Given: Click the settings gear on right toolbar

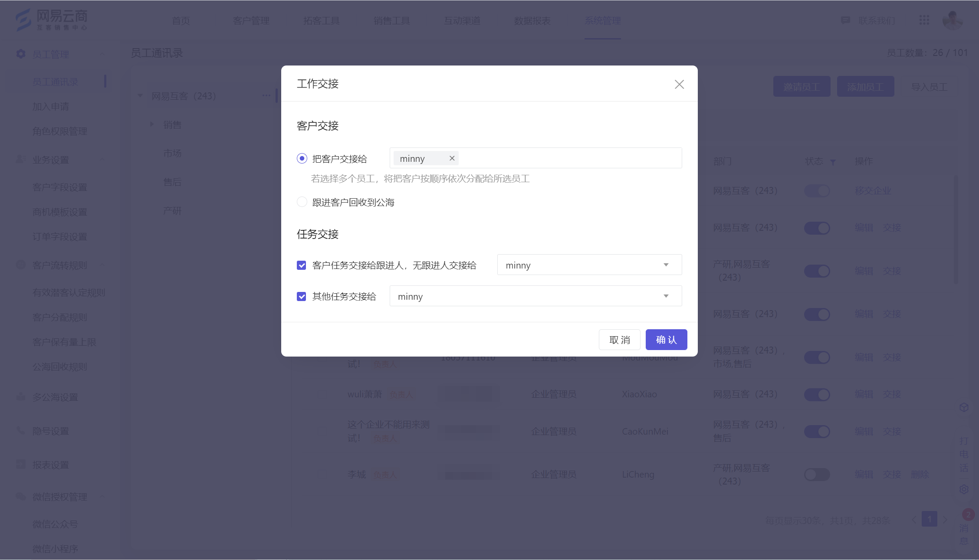Looking at the screenshot, I should coord(964,489).
